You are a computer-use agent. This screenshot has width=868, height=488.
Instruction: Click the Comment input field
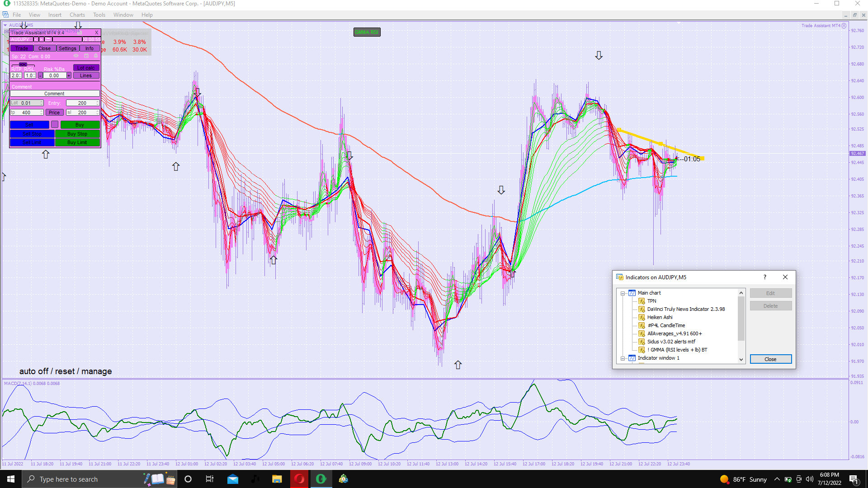(55, 94)
